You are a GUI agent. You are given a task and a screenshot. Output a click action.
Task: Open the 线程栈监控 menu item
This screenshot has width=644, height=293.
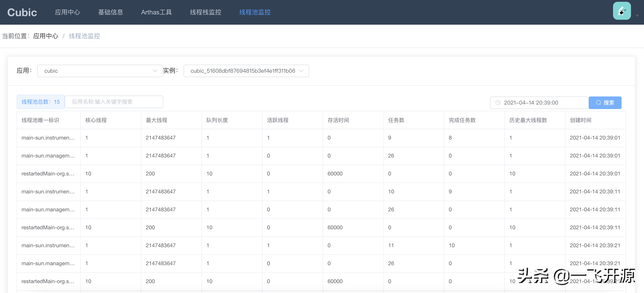pos(206,12)
